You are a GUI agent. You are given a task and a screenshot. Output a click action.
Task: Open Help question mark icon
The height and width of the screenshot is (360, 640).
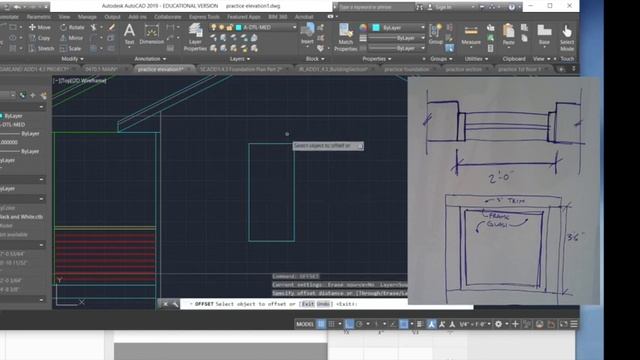pos(511,7)
